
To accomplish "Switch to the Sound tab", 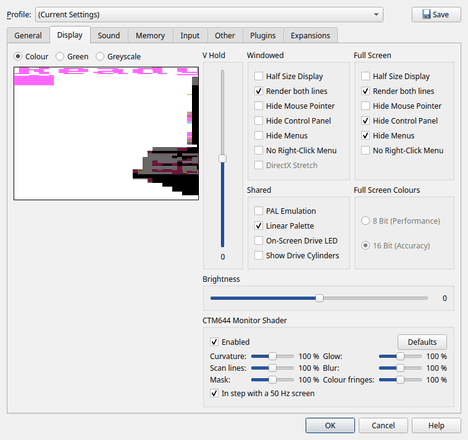I will click(109, 35).
